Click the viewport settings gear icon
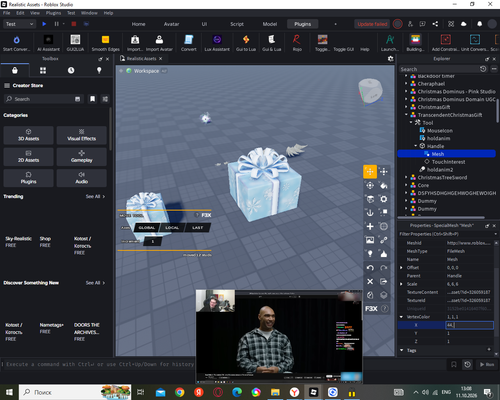This screenshot has height=400, width=500. 391,59
